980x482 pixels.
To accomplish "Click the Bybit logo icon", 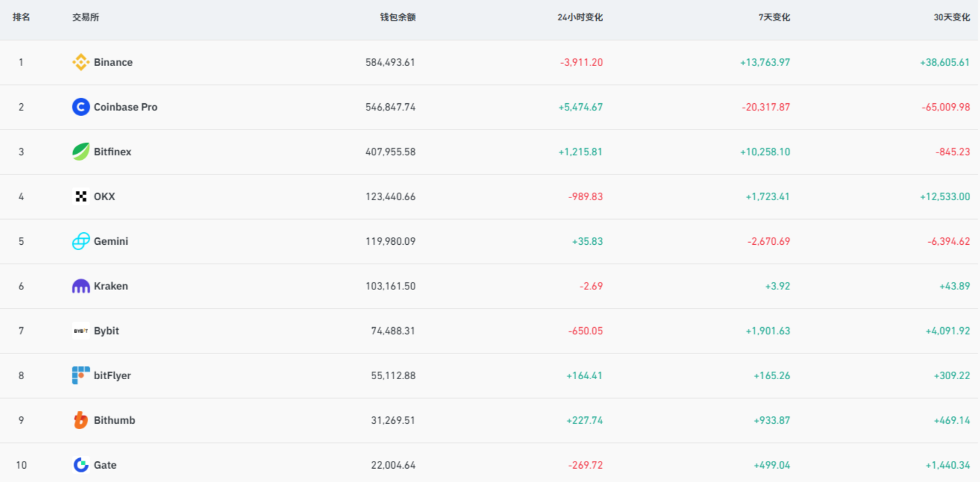I will (81, 331).
